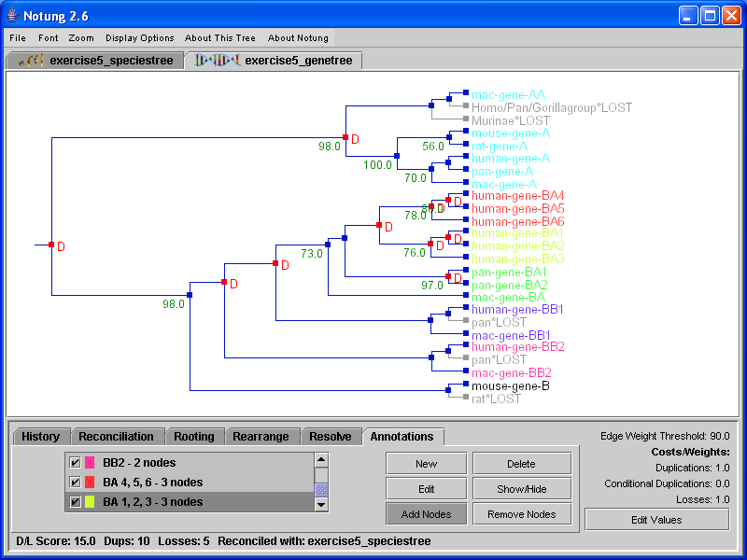Toggle the BA 1, 2, 3 checkbox
The width and height of the screenshot is (747, 560).
tap(76, 502)
